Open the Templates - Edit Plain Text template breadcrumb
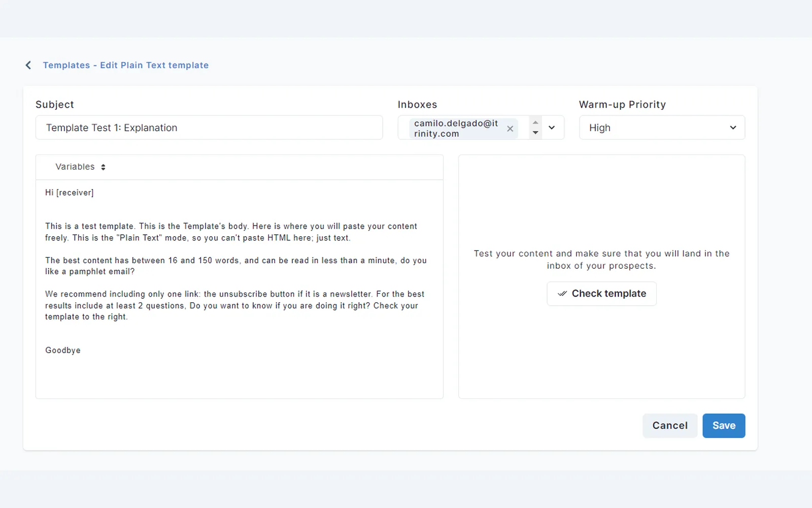This screenshot has height=508, width=812. point(125,65)
